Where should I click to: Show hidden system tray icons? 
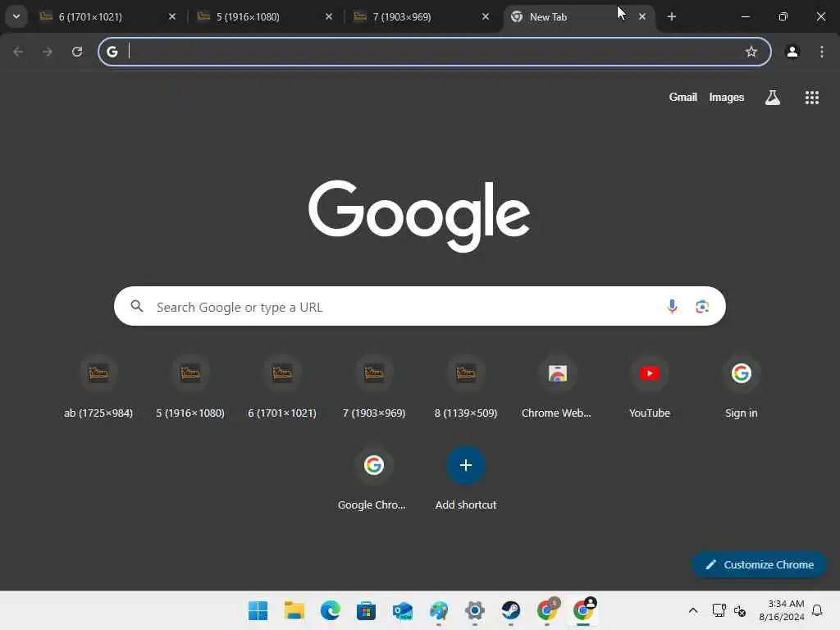point(692,610)
